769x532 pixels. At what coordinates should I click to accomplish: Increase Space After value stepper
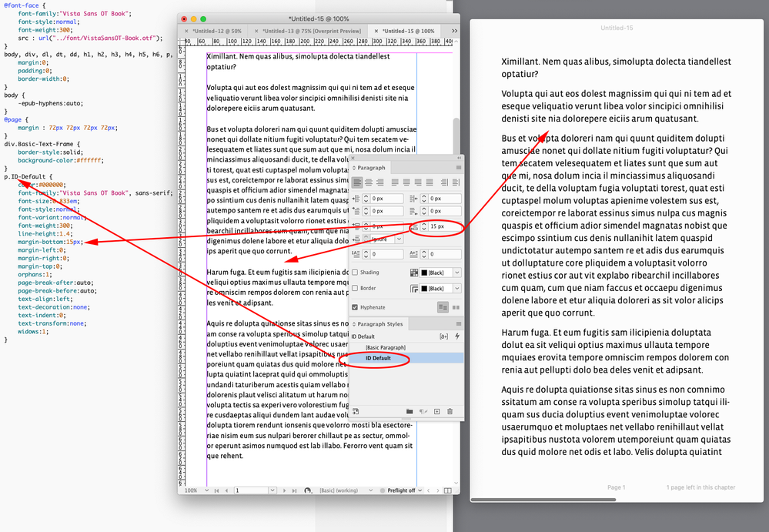[x=424, y=225]
